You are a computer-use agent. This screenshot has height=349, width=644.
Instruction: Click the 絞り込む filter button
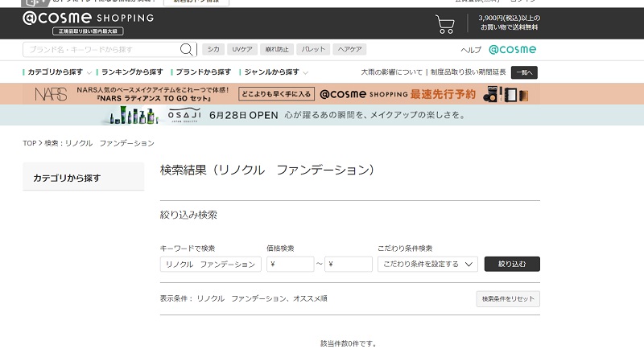coord(512,264)
